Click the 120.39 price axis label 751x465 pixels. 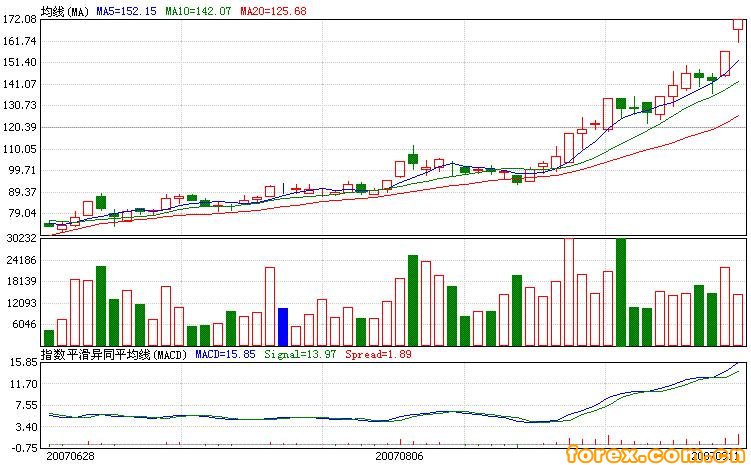coord(20,127)
